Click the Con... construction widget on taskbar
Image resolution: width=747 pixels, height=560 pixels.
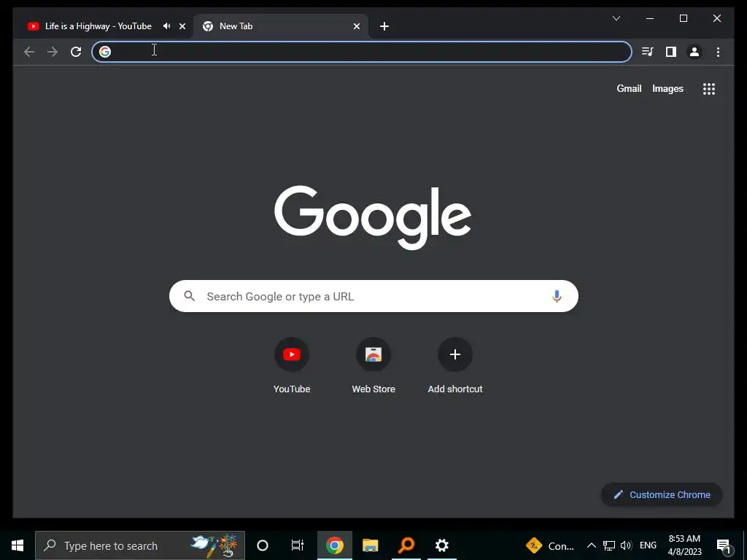click(x=550, y=545)
